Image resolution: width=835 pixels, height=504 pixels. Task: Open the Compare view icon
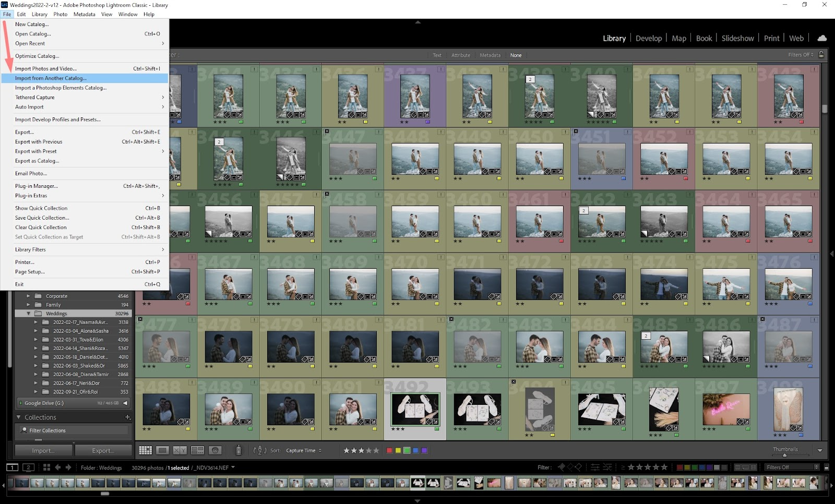tap(180, 451)
